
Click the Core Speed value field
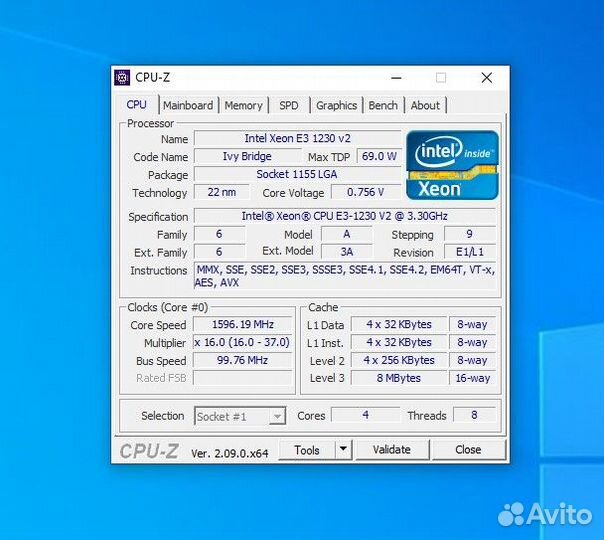(x=242, y=325)
